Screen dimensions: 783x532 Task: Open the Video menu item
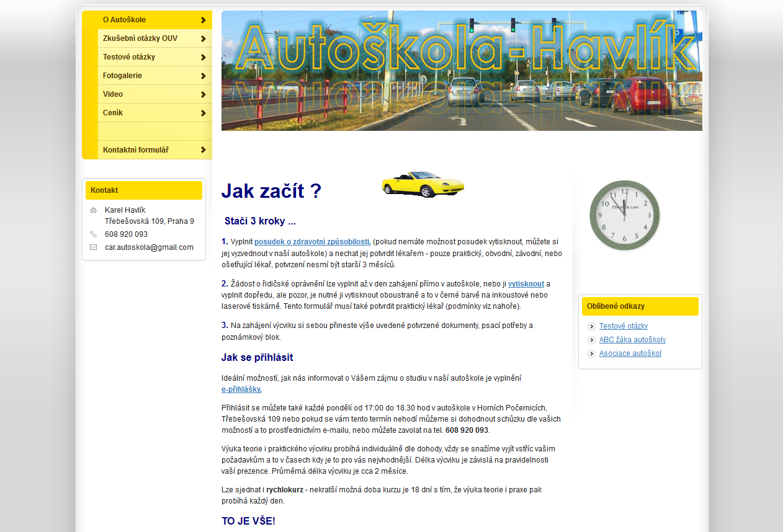[113, 94]
